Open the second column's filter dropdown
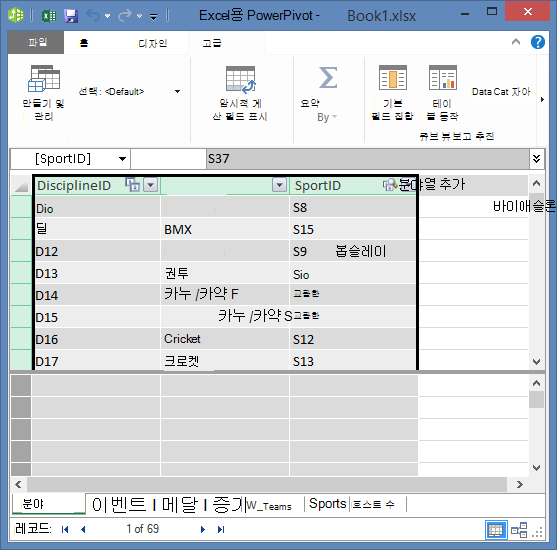Image resolution: width=557 pixels, height=550 pixels. point(280,185)
